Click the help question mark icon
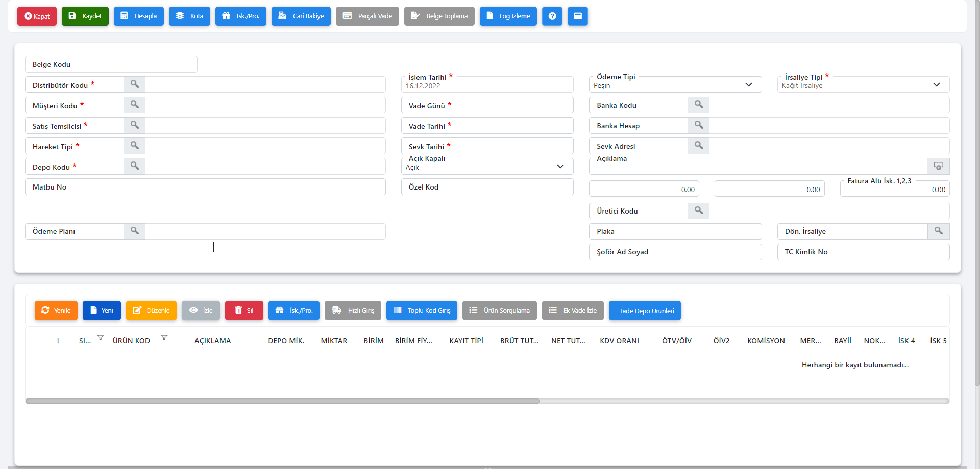This screenshot has height=469, width=980. pos(552,16)
